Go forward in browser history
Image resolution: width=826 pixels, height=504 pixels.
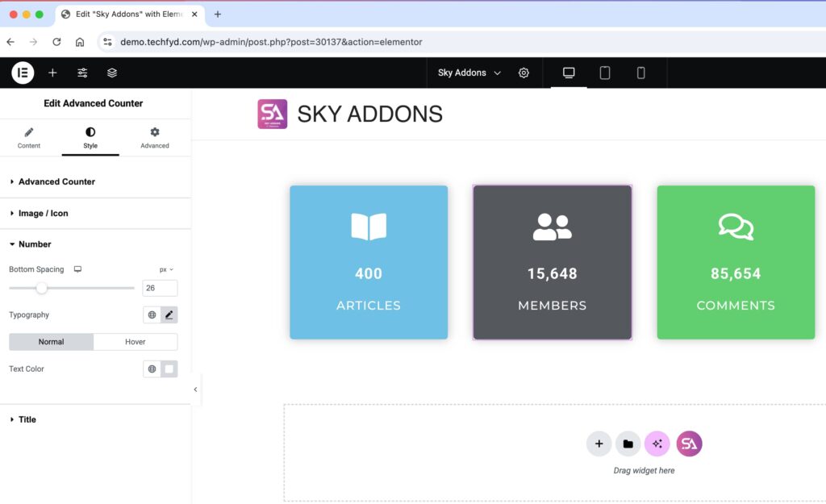[x=33, y=42]
